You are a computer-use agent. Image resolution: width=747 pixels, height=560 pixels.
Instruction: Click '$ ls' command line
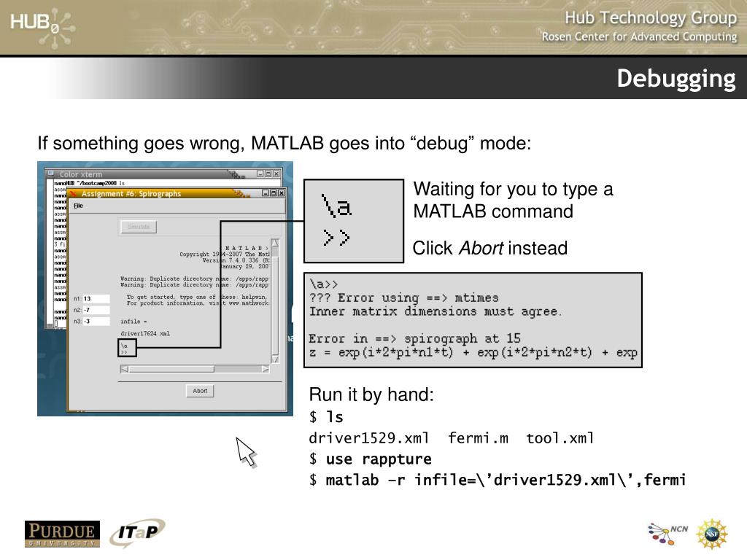[x=326, y=417]
